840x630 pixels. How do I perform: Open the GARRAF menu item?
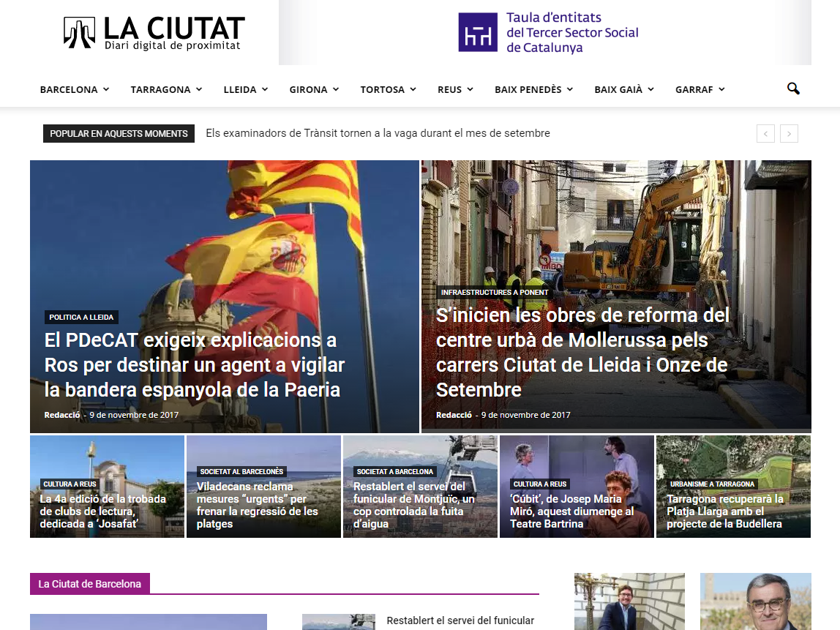tap(694, 89)
